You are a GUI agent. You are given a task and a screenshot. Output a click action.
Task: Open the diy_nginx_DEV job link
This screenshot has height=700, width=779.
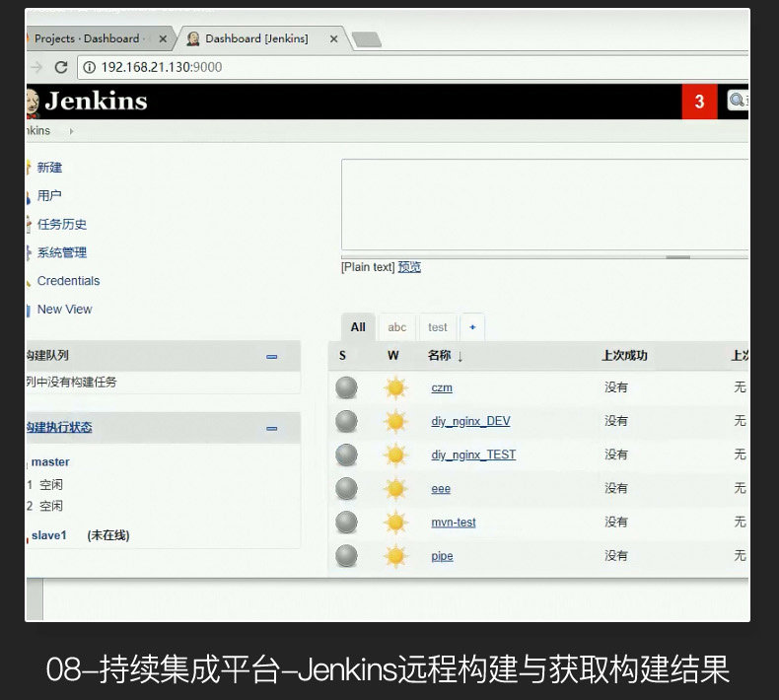[x=470, y=421]
